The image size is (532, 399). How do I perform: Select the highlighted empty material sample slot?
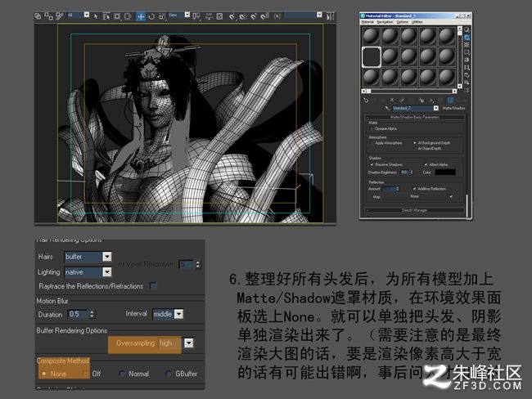coord(372,57)
